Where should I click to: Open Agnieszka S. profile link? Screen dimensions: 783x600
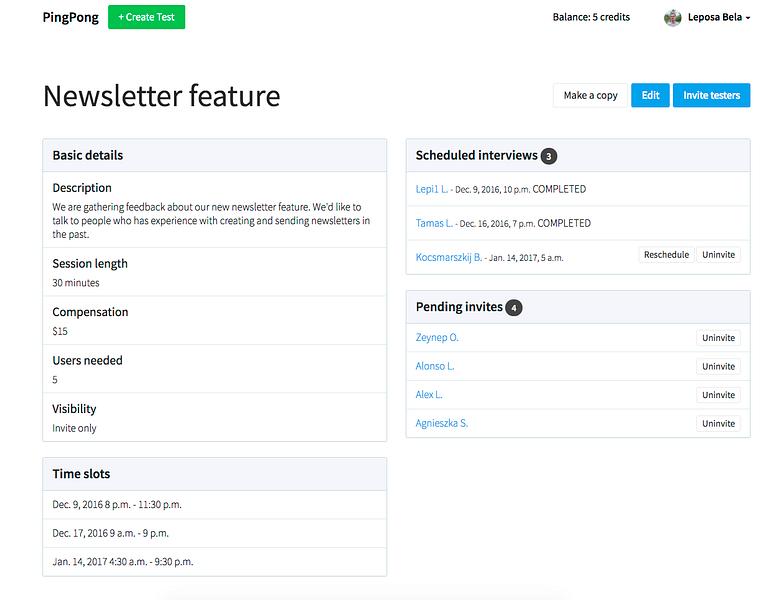(442, 423)
